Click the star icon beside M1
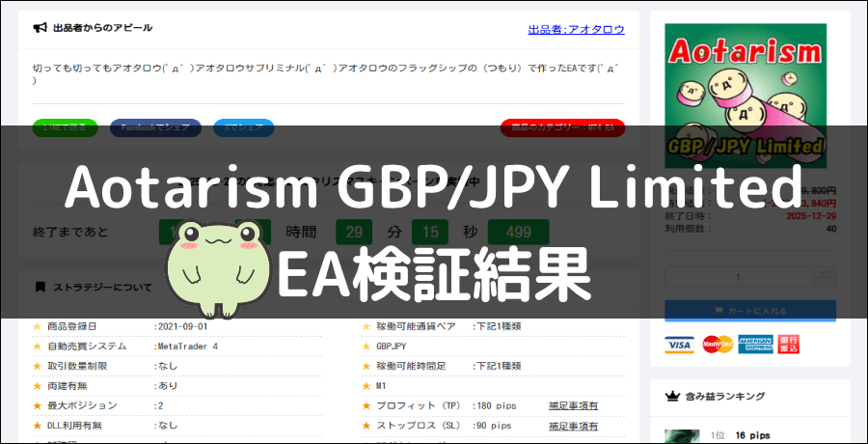The image size is (868, 444). (366, 386)
